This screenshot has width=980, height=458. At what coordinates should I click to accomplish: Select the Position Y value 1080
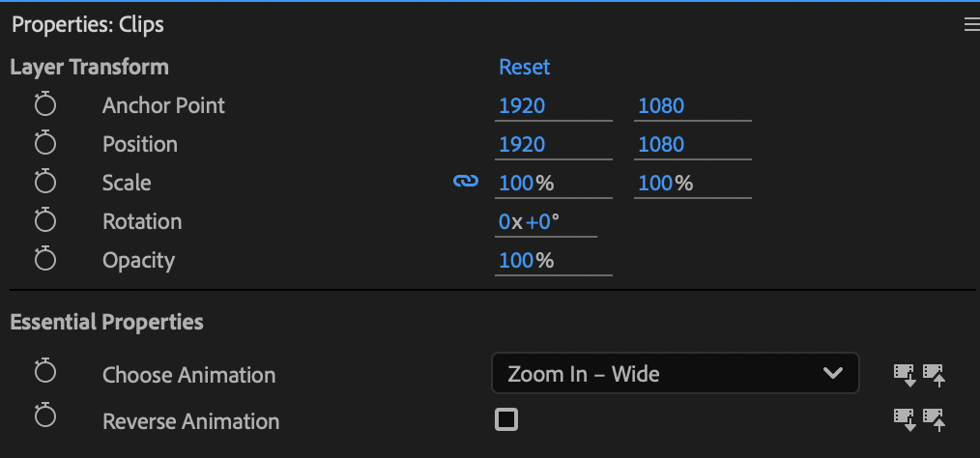point(661,144)
